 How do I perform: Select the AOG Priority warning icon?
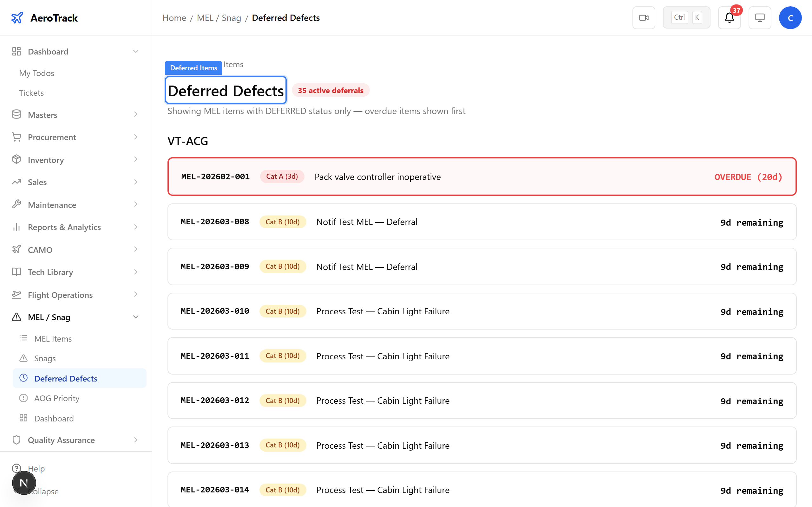point(23,398)
